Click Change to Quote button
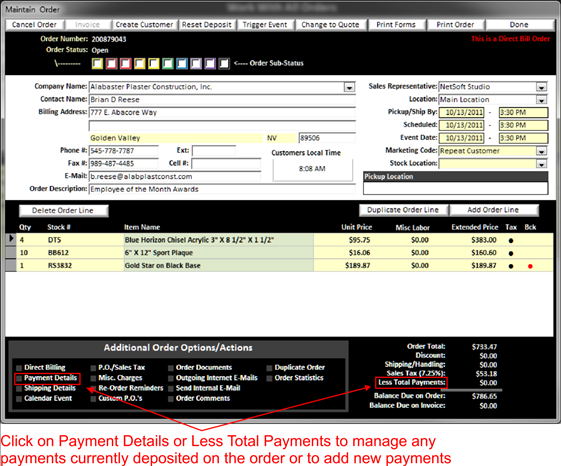 [330, 25]
